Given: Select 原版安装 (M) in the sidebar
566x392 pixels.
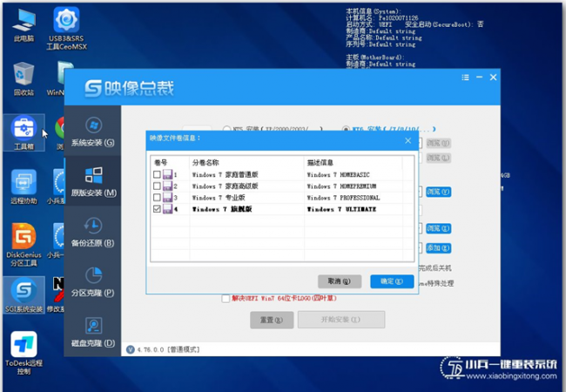Looking at the screenshot, I should coord(93,181).
